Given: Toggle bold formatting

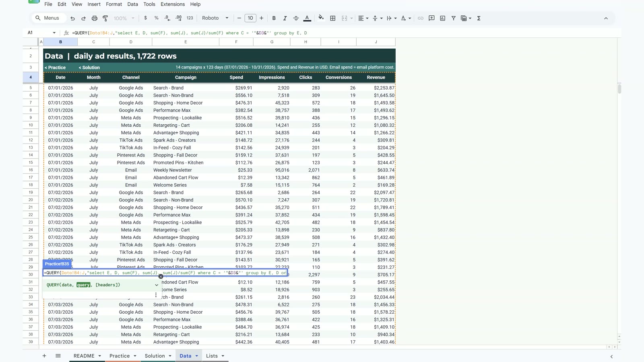Looking at the screenshot, I should tap(274, 18).
